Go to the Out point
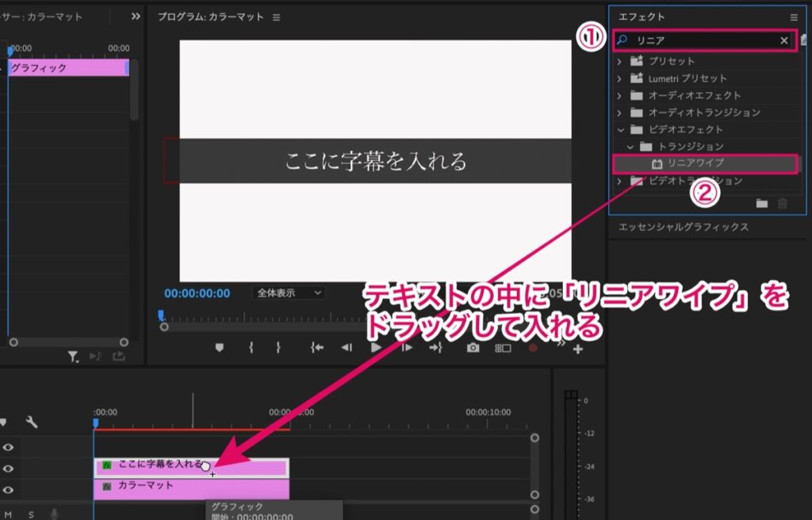Screen dimensions: 812x520 point(435,348)
